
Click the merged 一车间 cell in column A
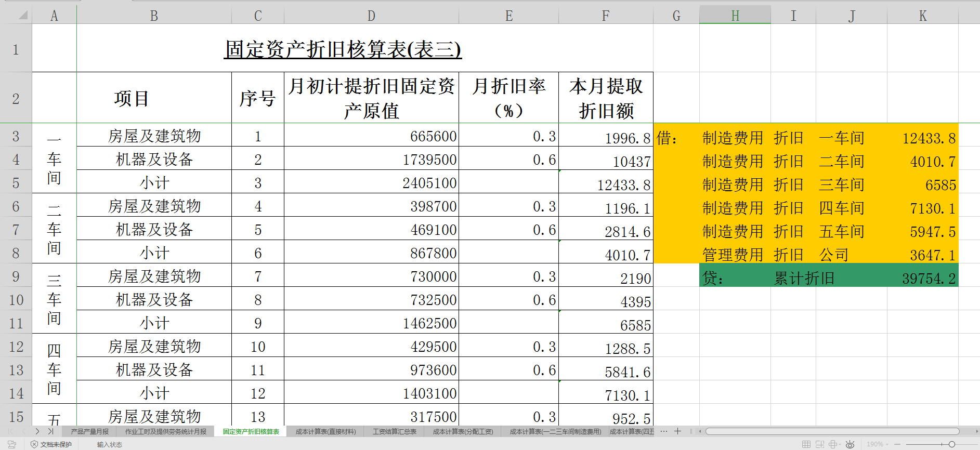coord(54,158)
